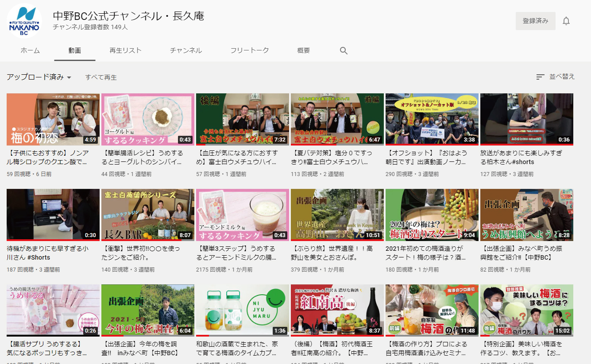
Task: Open the 0:36 柏木さん shorts thumbnail
Action: click(527, 119)
